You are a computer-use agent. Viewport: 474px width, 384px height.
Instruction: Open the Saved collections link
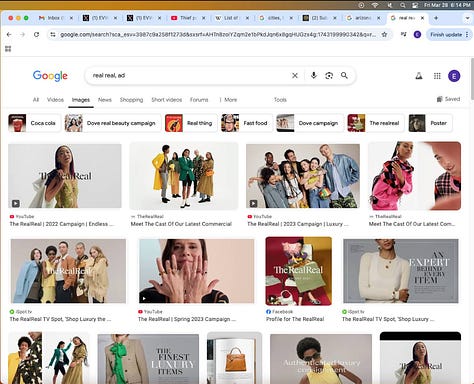pos(448,99)
